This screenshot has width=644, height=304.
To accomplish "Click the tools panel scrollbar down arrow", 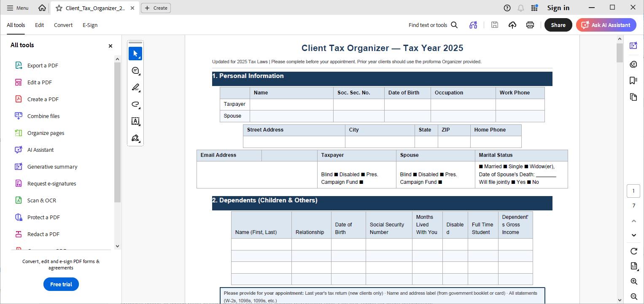I will pyautogui.click(x=117, y=246).
